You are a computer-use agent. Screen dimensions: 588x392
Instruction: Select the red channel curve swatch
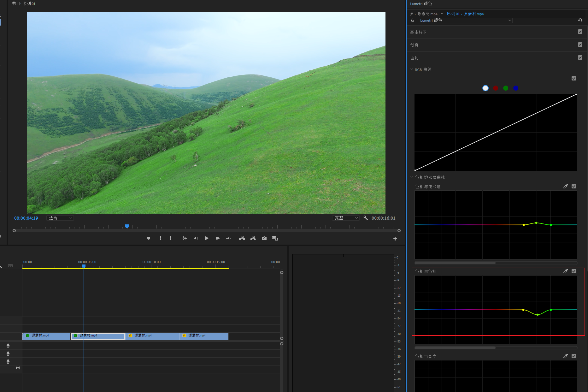(x=496, y=88)
